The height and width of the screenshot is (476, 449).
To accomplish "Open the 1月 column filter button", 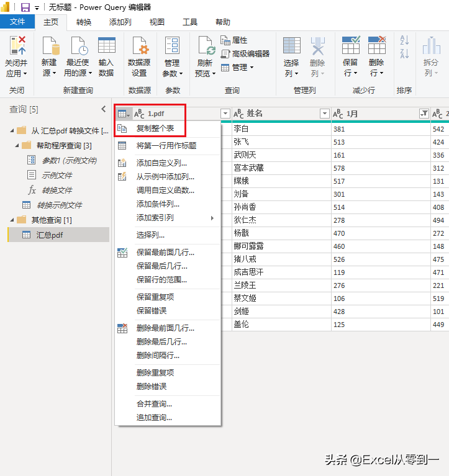I will point(424,114).
